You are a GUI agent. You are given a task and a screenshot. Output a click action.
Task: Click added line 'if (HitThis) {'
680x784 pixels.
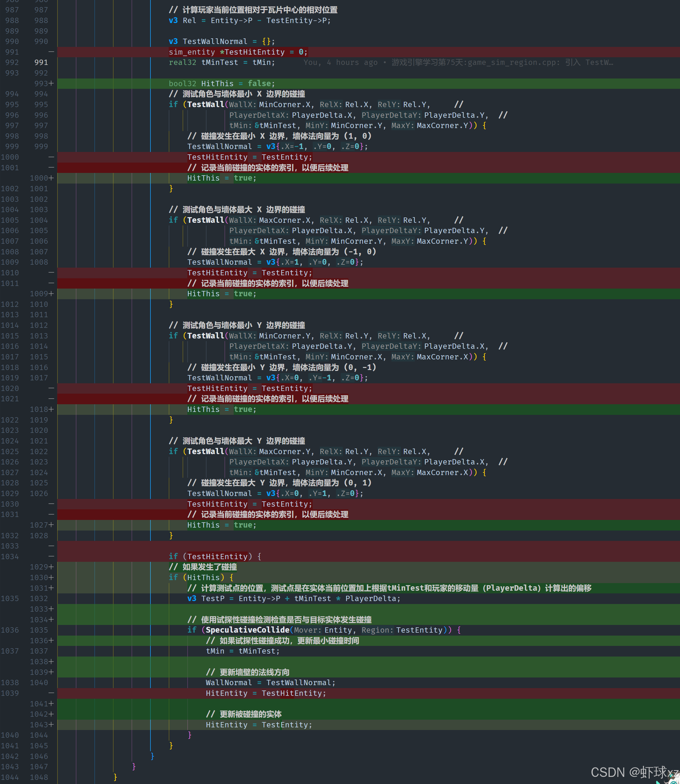(x=201, y=577)
